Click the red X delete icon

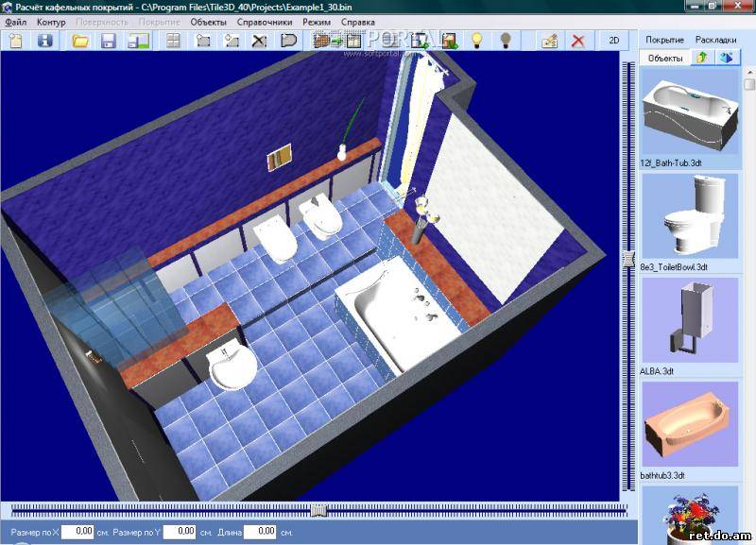[578, 41]
